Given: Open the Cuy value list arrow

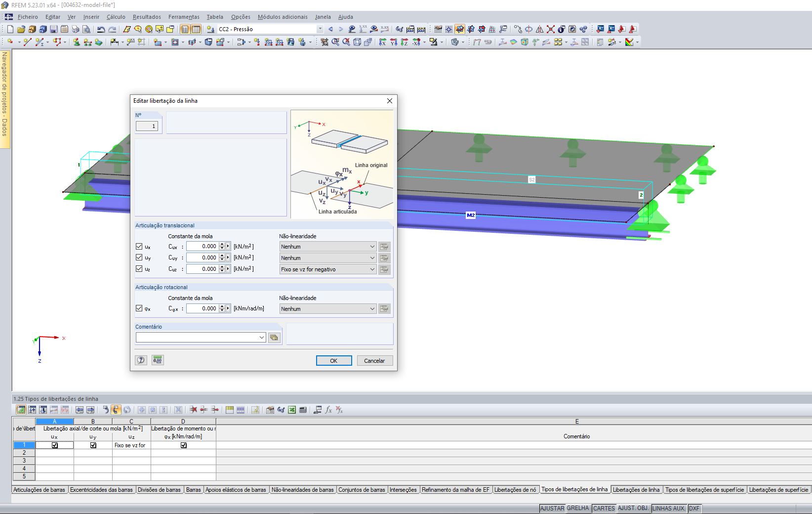Looking at the screenshot, I should pyautogui.click(x=228, y=257).
